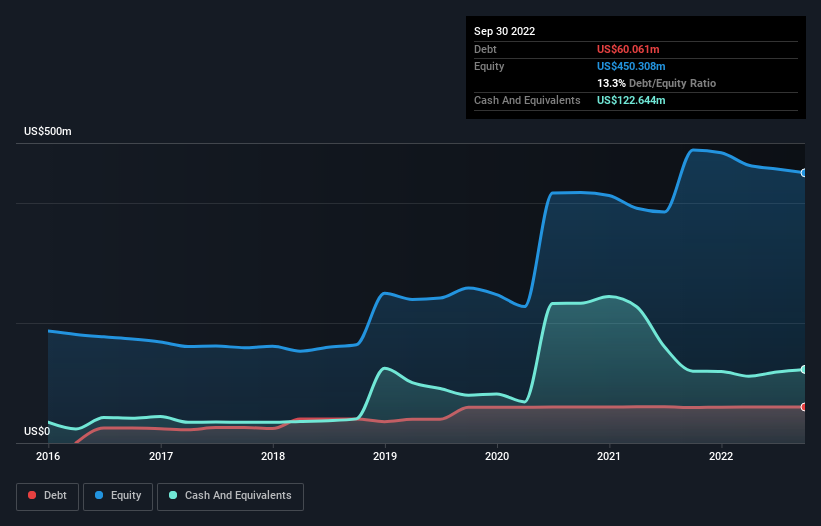Click the Sep 30 2022 tooltip date
The image size is (821, 526).
tap(505, 31)
